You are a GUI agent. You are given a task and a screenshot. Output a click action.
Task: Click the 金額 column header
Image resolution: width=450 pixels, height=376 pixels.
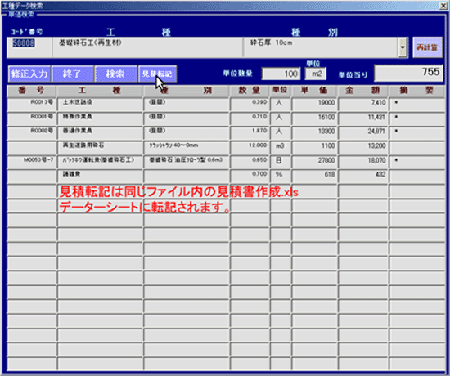[x=363, y=91]
